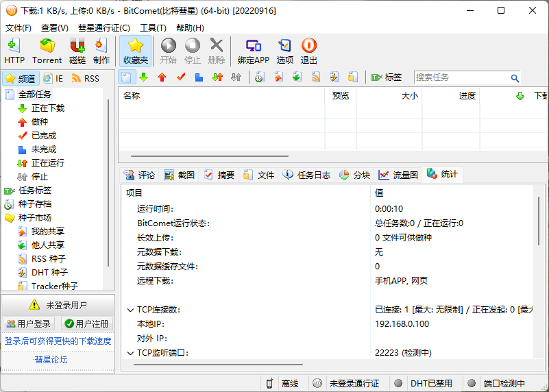This screenshot has height=392, width=549.
Task: Select 种子存档 in the tree
Action: pos(35,204)
